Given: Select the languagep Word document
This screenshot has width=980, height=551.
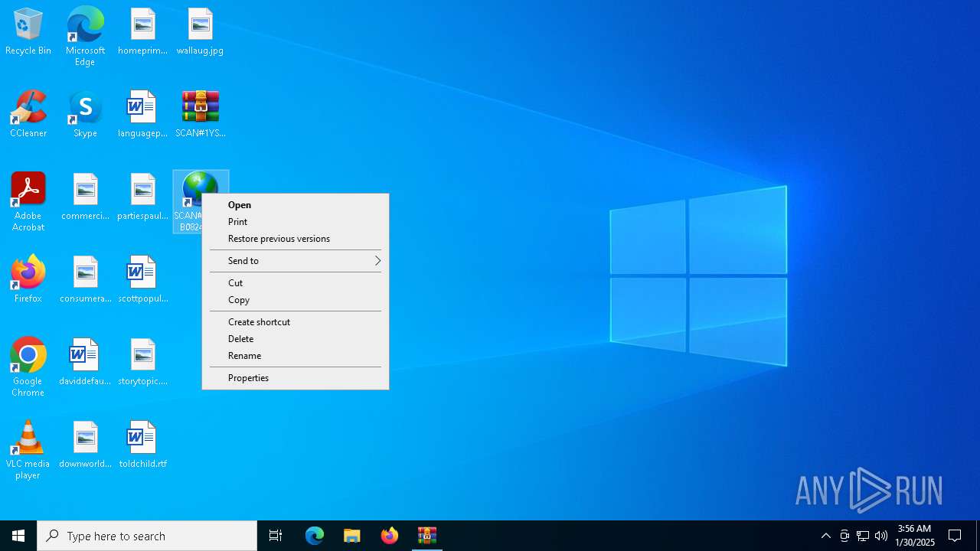Looking at the screenshot, I should click(x=142, y=114).
